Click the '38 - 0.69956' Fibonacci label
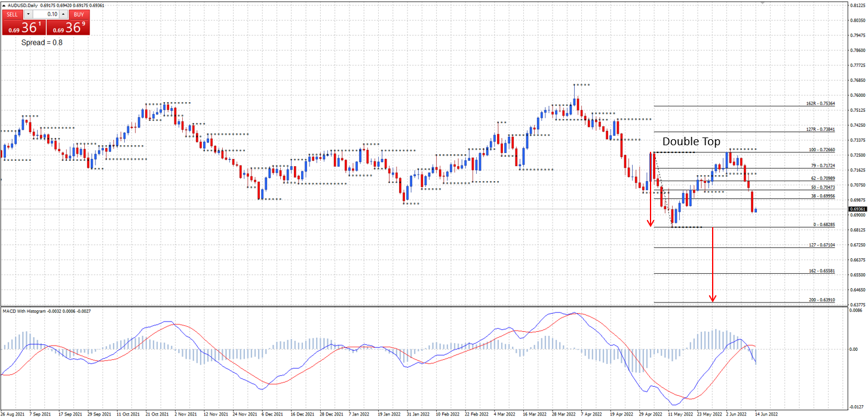Viewport: 868px width, 419px height. pyautogui.click(x=824, y=195)
